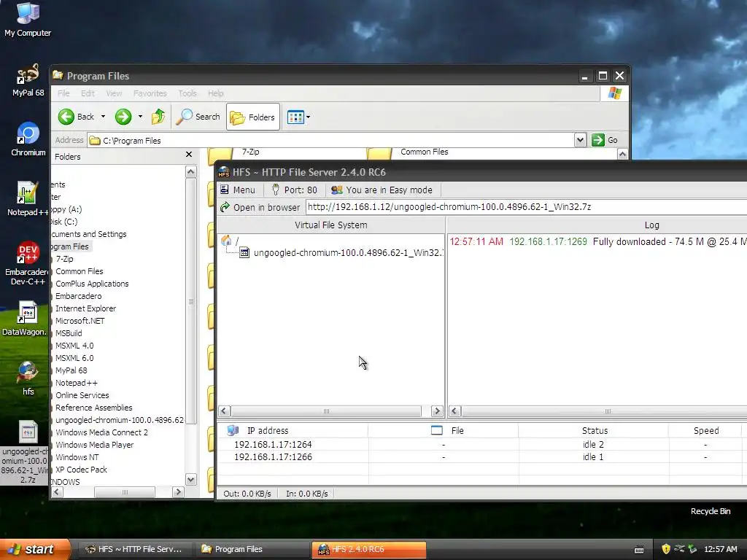The height and width of the screenshot is (560, 747).
Task: Expand the Explorer address bar dropdown
Action: [x=580, y=140]
